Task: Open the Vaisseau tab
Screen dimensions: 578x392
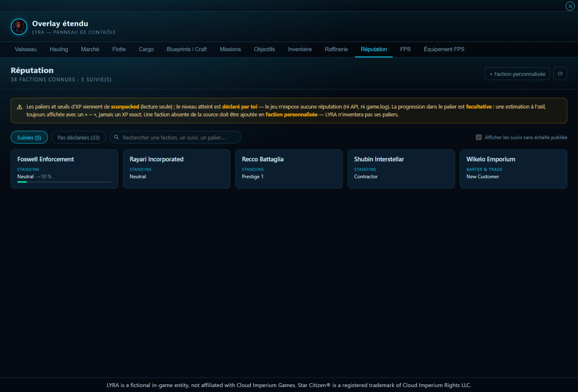Action: pos(26,49)
